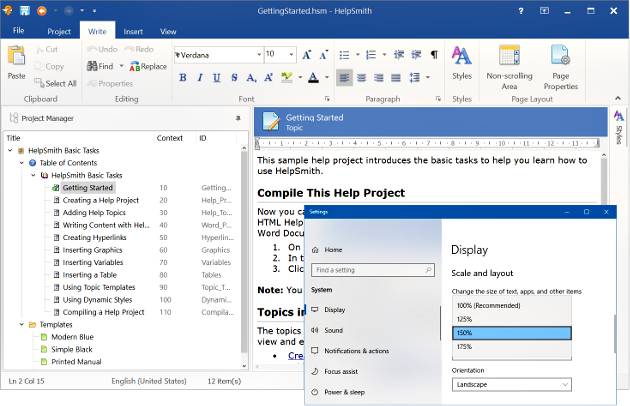Screen dimensions: 630x406
Task: Click the line spacing icon
Action: click(415, 78)
